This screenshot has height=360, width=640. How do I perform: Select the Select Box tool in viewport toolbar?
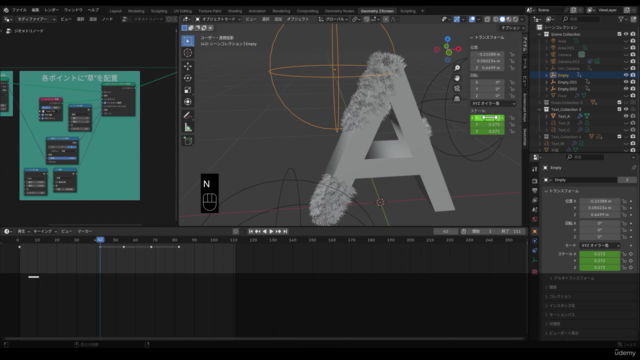point(188,41)
